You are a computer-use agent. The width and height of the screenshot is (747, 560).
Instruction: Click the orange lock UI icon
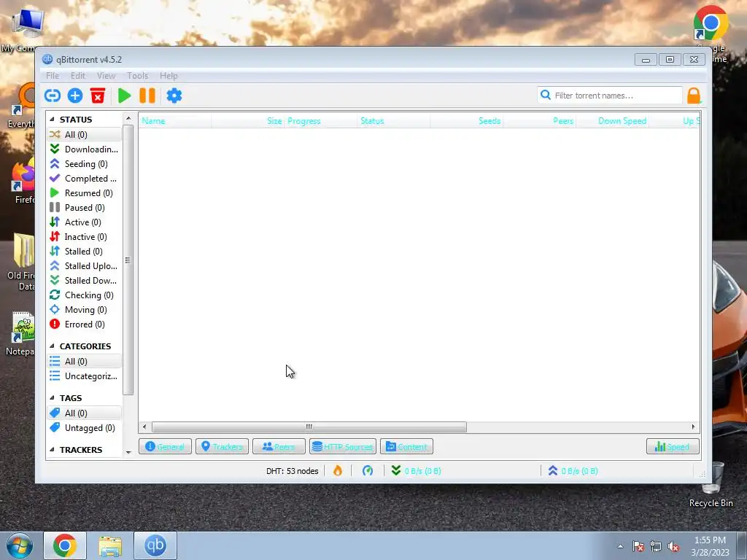[694, 96]
